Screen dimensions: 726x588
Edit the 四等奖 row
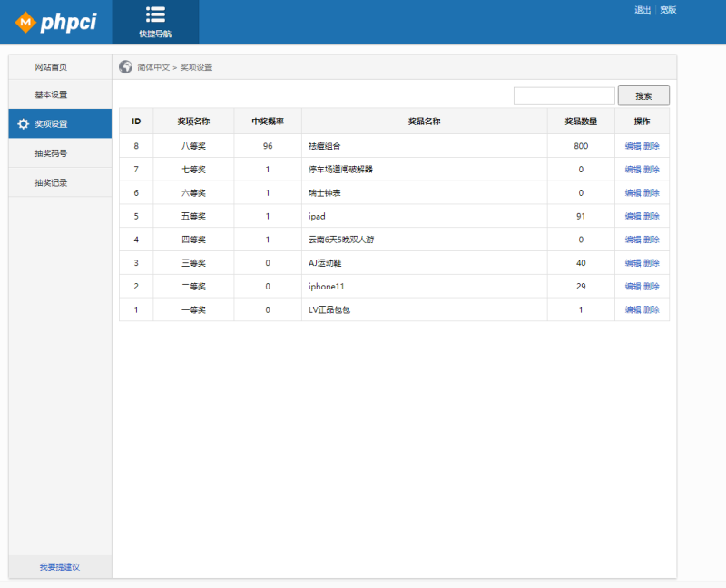pos(633,240)
